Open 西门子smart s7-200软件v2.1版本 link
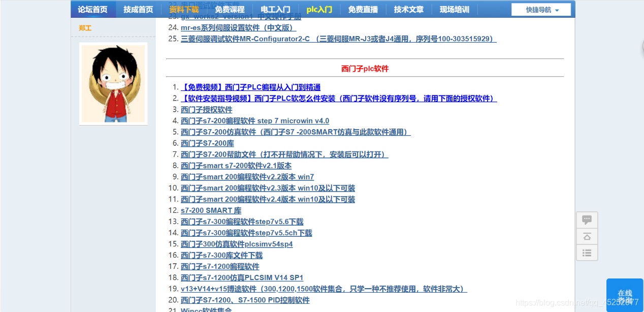The image size is (644, 312). (x=236, y=166)
